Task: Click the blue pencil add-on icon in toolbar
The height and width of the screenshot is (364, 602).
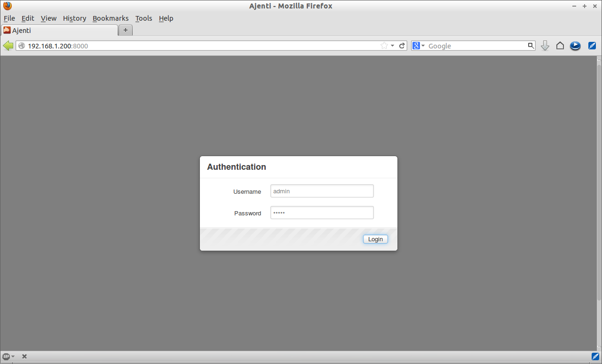Action: pyautogui.click(x=592, y=46)
